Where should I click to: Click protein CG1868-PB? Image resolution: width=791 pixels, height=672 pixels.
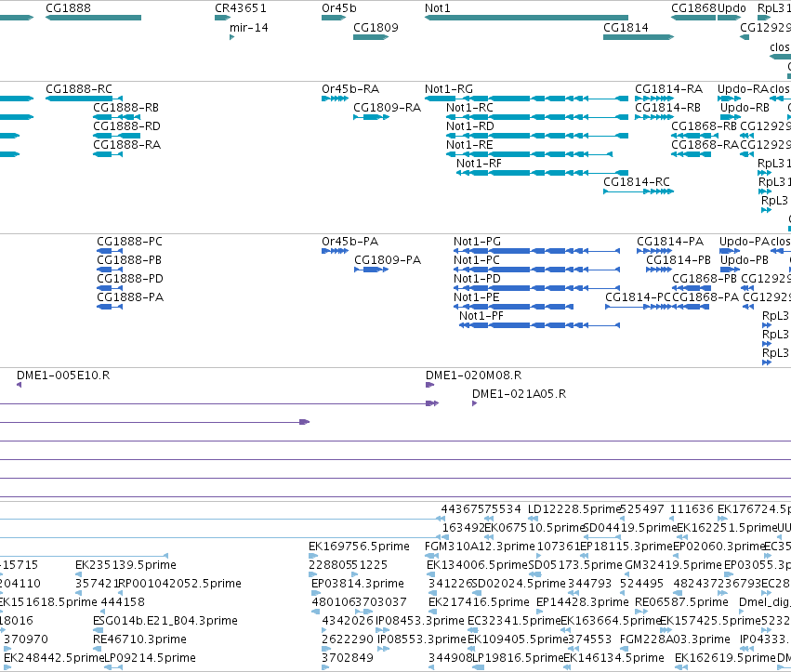690,288
